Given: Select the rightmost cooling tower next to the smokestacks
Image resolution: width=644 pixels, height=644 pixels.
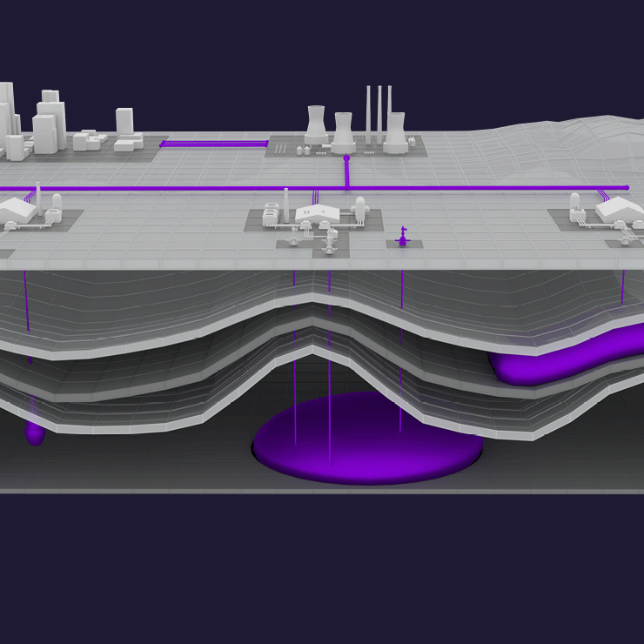Looking at the screenshot, I should tap(395, 132).
